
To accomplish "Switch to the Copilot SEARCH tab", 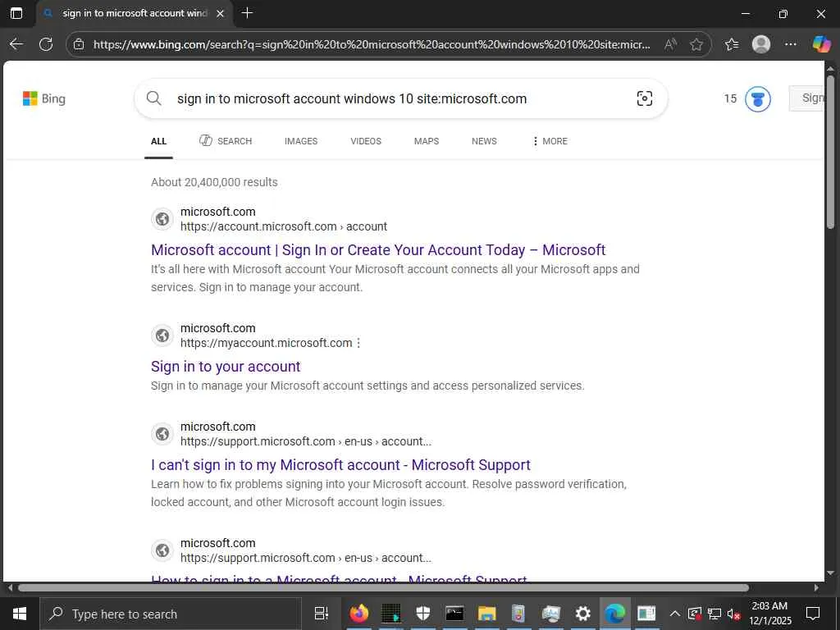I will 226,141.
